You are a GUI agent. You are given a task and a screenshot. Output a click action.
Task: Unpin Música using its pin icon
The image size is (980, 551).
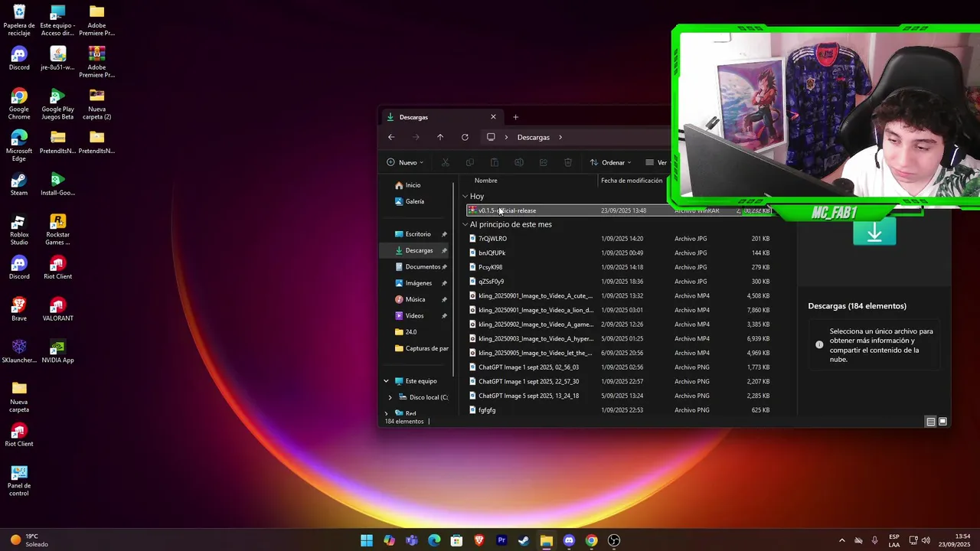(444, 299)
